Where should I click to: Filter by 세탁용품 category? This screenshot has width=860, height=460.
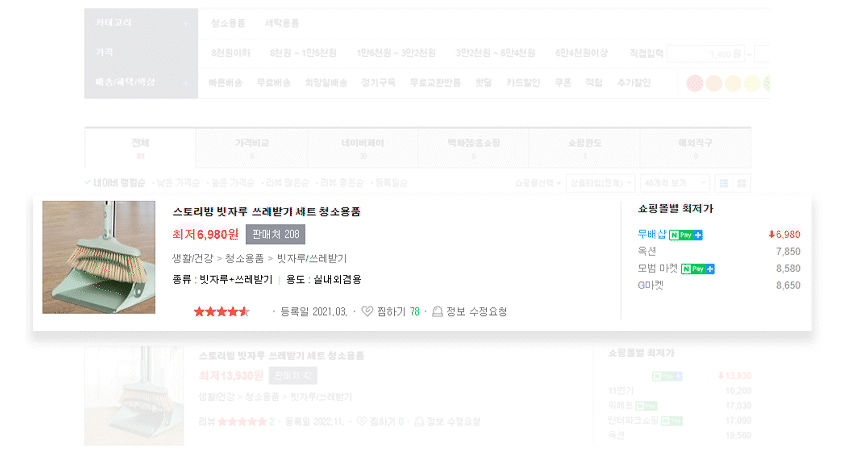click(282, 23)
